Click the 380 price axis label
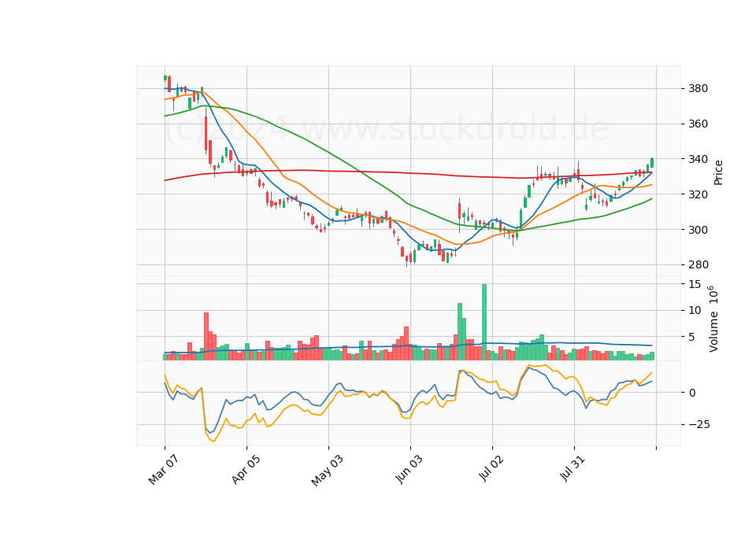Viewport: 756px width, 543px height. coord(699,89)
